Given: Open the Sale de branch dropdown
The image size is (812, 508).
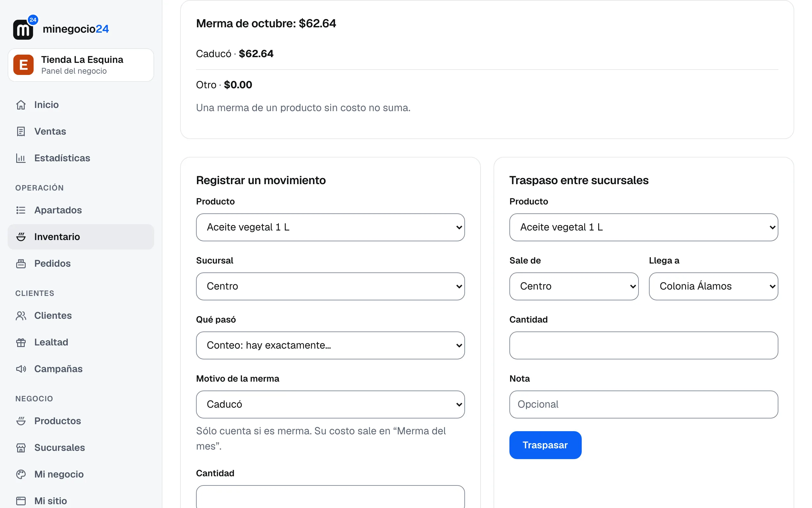Looking at the screenshot, I should [x=574, y=286].
